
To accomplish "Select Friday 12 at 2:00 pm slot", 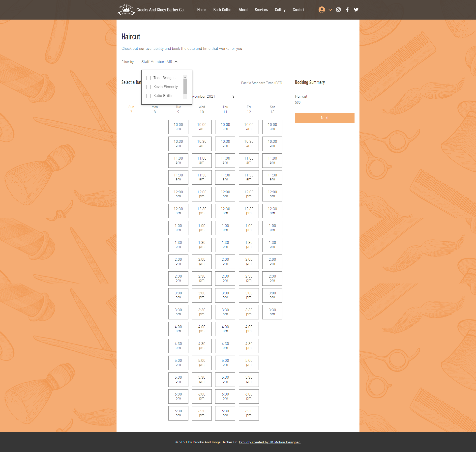I will pos(249,262).
